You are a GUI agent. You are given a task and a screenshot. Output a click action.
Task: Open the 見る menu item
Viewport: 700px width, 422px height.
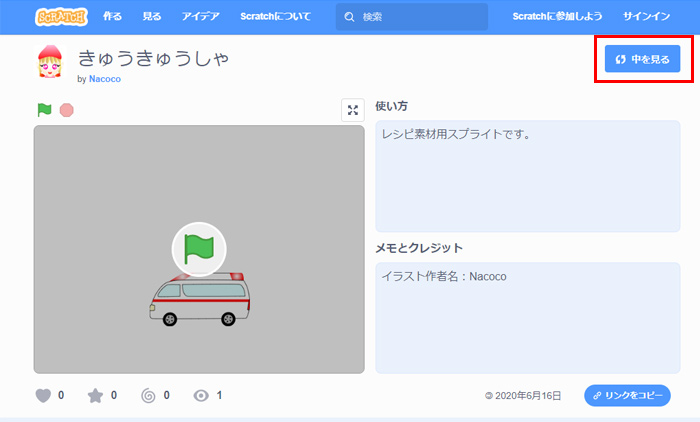152,17
